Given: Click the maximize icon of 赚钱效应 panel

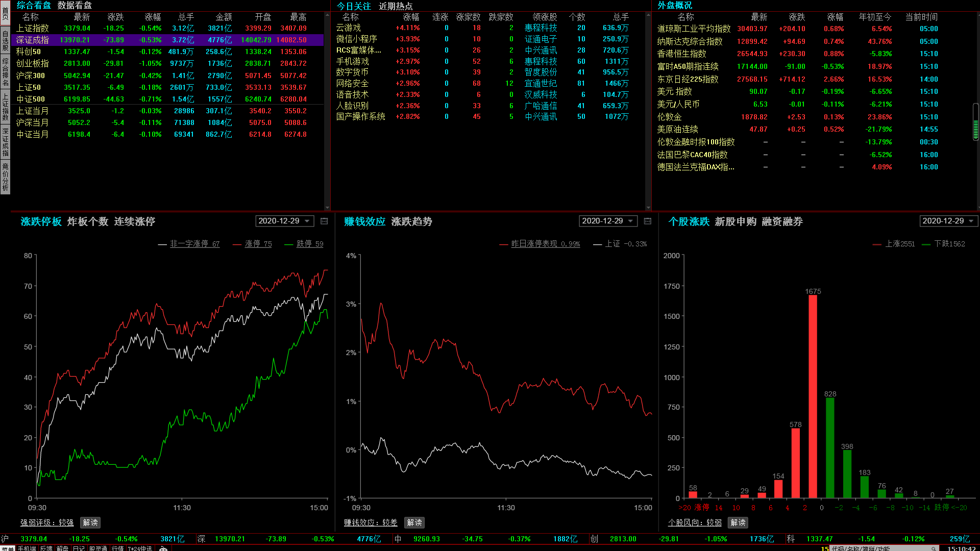Looking at the screenshot, I should tap(648, 221).
